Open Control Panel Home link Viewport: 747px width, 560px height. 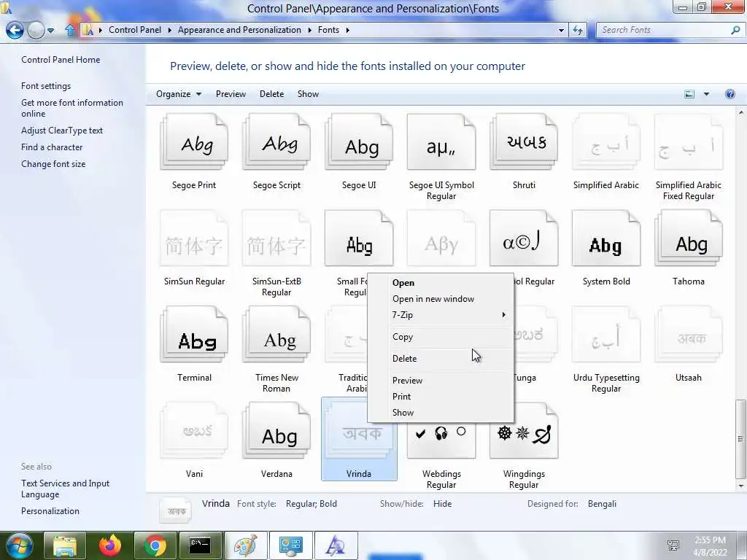[x=61, y=60]
